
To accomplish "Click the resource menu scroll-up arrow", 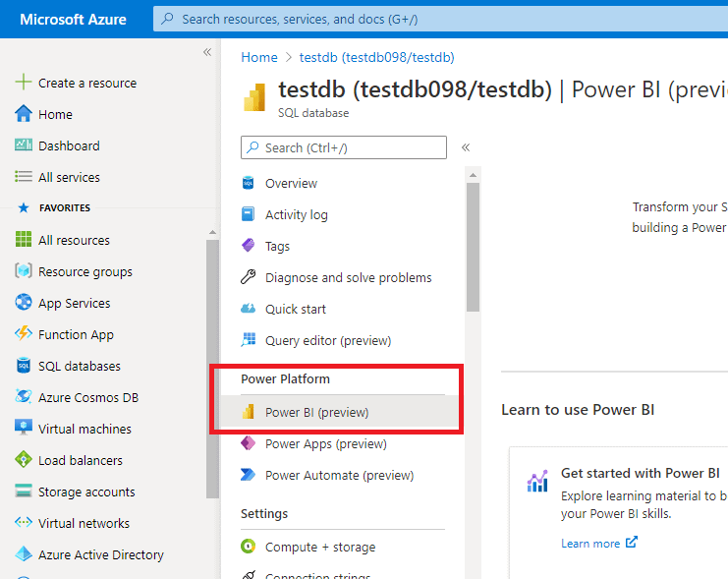I will [x=473, y=175].
